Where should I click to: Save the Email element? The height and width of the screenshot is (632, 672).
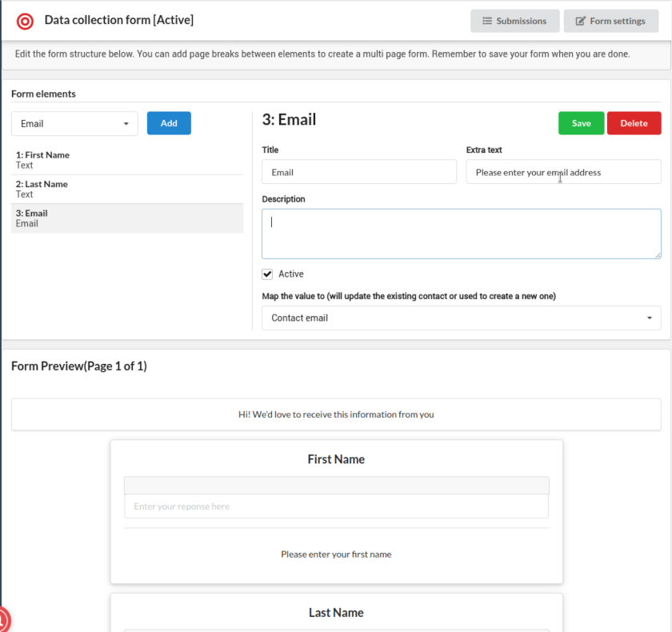click(x=581, y=123)
